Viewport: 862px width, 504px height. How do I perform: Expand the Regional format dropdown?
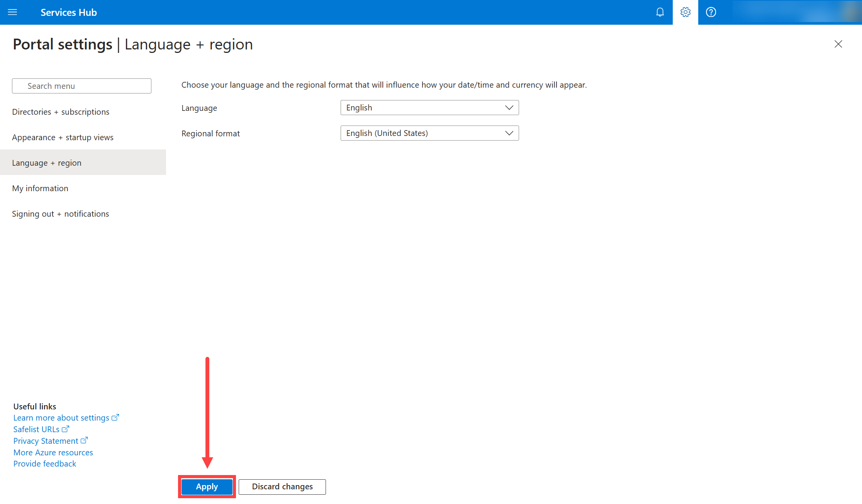click(429, 133)
